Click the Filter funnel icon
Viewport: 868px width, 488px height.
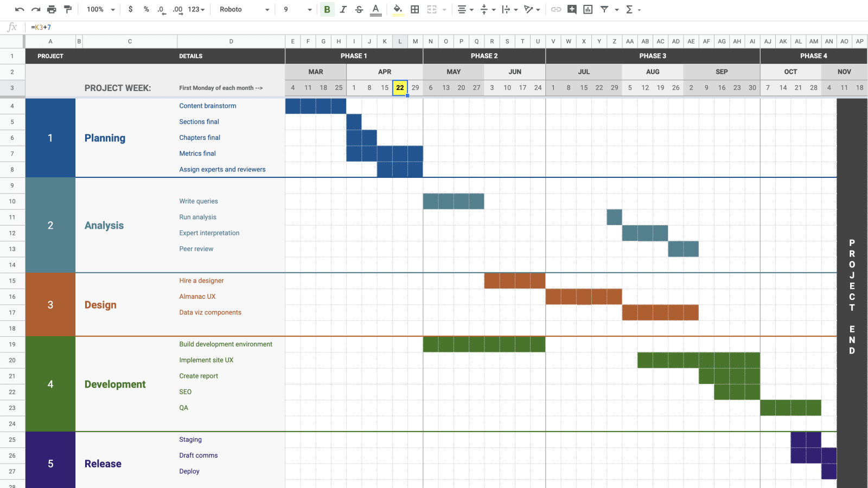604,9
